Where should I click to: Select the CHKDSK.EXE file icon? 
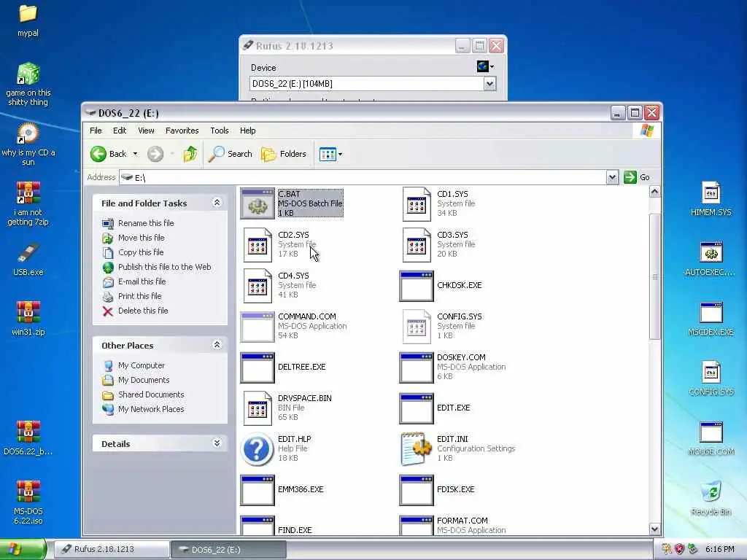tap(417, 286)
